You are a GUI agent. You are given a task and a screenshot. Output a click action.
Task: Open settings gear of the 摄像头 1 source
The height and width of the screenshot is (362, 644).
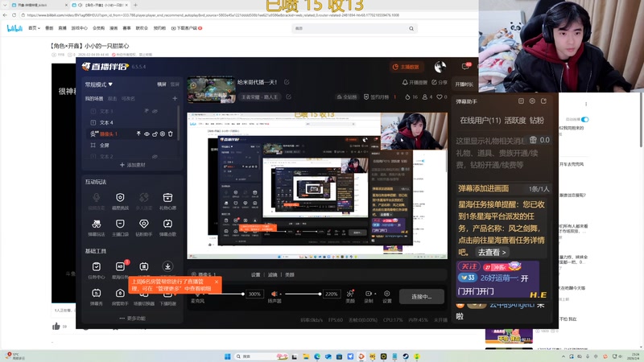click(x=163, y=134)
